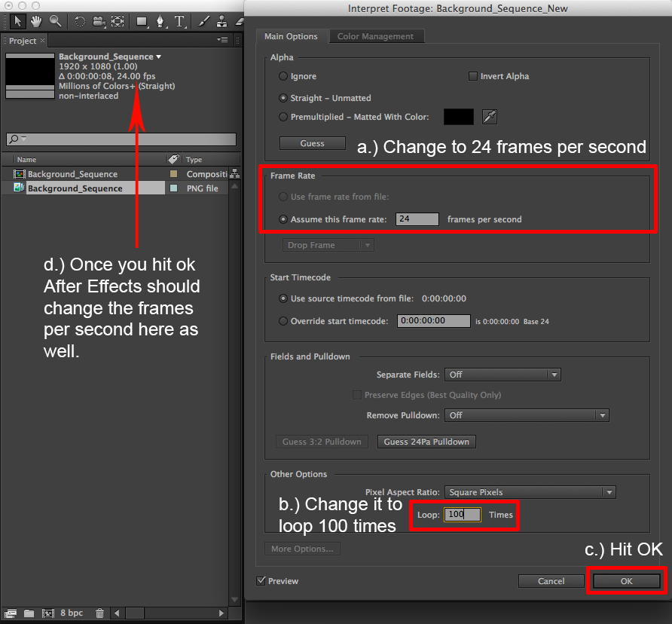Choose Override start timecode option
The height and width of the screenshot is (624, 672).
[283, 321]
